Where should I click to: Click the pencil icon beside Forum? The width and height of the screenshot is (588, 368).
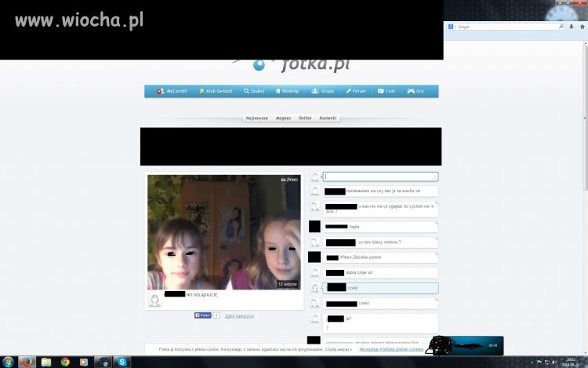pyautogui.click(x=348, y=91)
